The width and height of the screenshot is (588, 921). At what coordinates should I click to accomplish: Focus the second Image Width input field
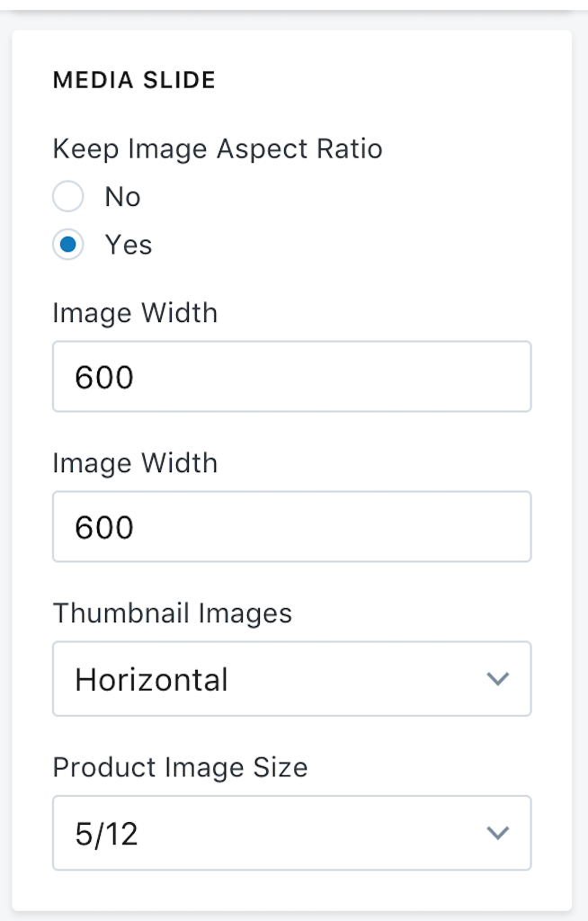tap(291, 526)
